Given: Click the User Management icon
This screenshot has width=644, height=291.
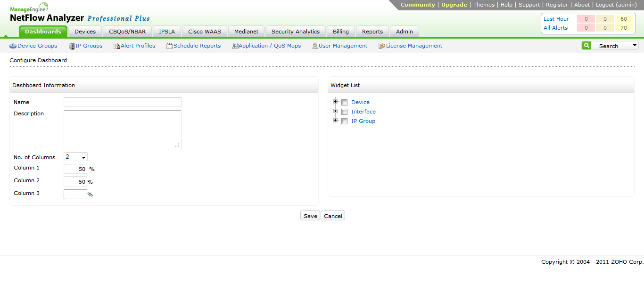Looking at the screenshot, I should [315, 46].
